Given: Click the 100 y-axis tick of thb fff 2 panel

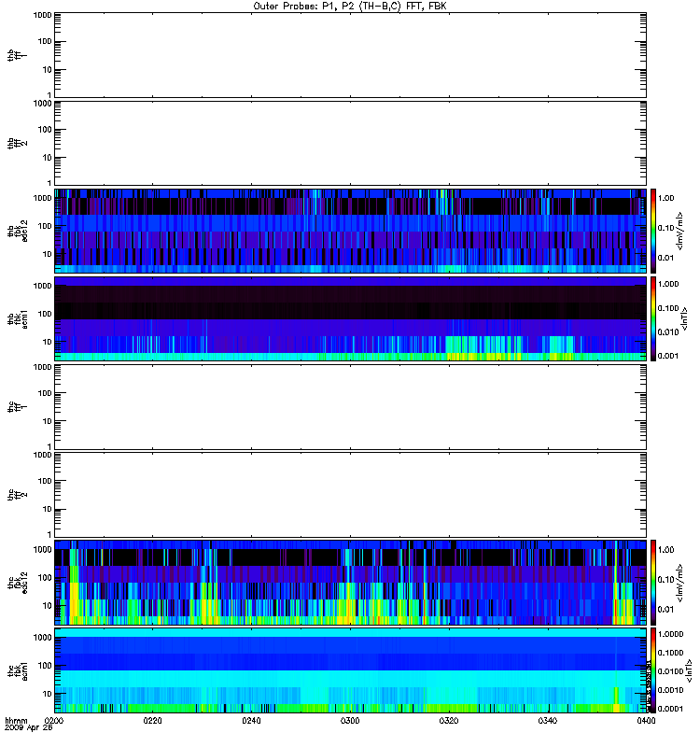Looking at the screenshot, I should coord(45,130).
